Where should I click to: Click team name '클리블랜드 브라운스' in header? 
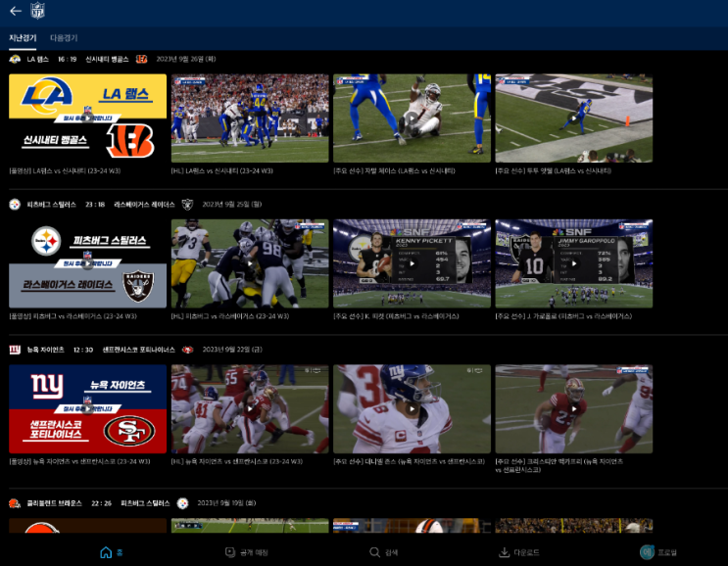coord(54,503)
